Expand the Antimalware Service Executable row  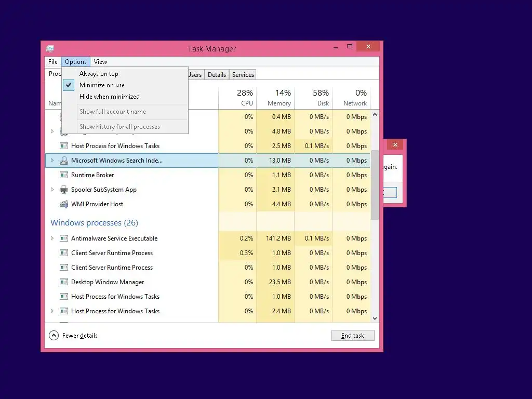coord(52,238)
